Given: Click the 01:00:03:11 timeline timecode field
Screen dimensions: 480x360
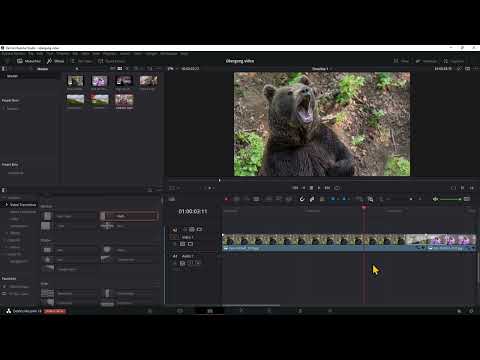Looking at the screenshot, I should pyautogui.click(x=193, y=211).
